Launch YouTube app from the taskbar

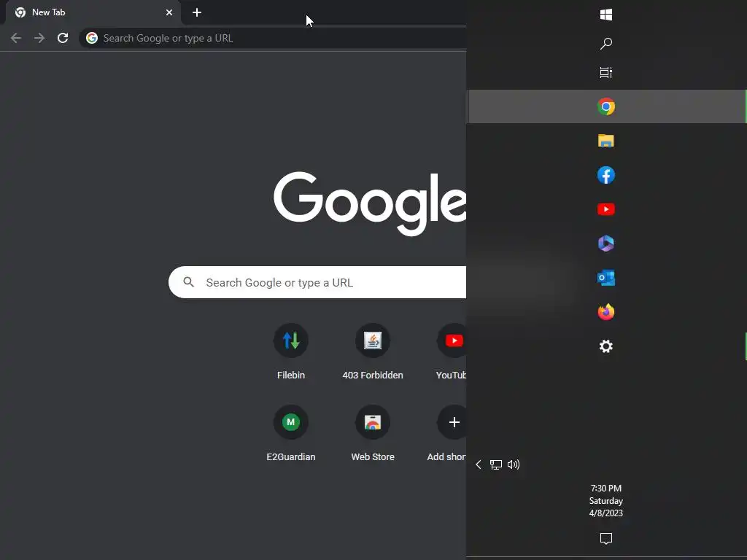[x=606, y=209]
